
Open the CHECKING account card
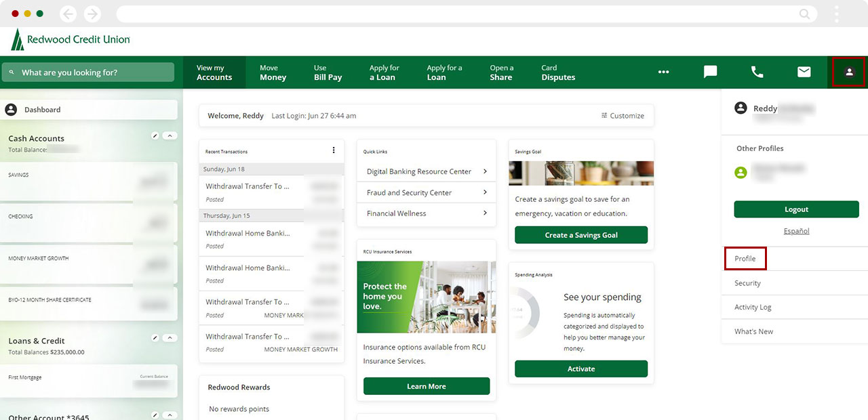tap(89, 223)
